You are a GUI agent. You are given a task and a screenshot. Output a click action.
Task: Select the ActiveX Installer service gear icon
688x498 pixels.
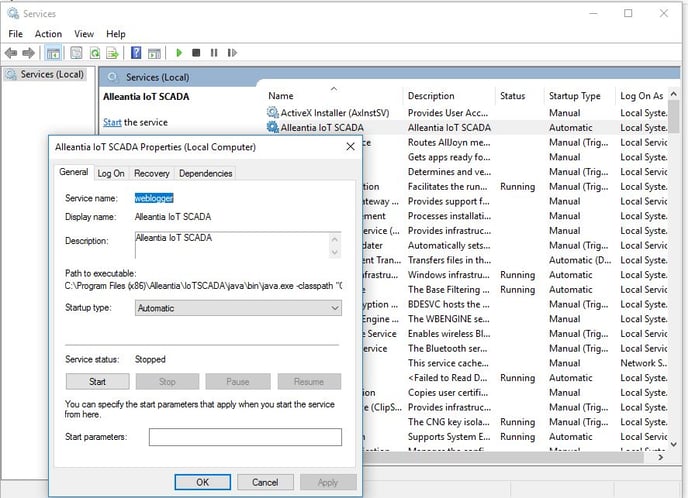(272, 112)
